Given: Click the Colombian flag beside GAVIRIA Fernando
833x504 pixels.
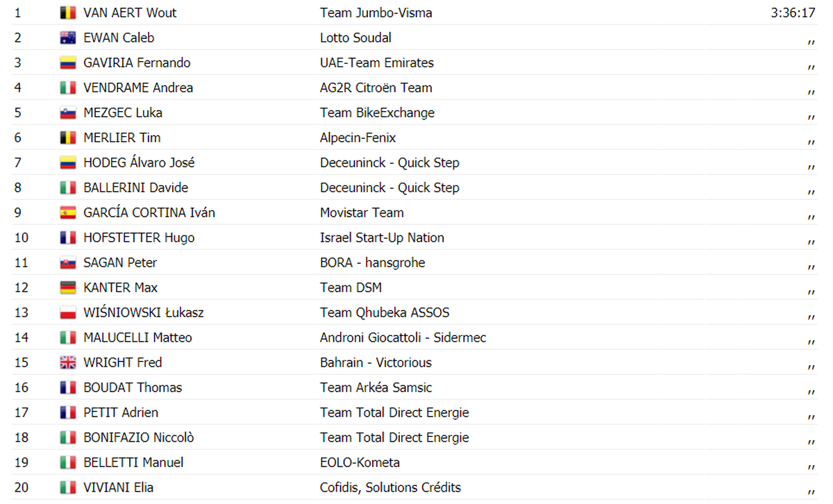Looking at the screenshot, I should point(67,62).
